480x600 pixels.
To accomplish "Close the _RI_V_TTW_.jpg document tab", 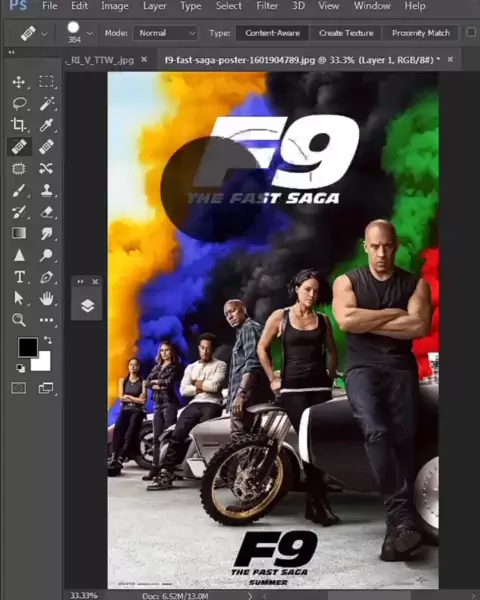I will point(144,59).
